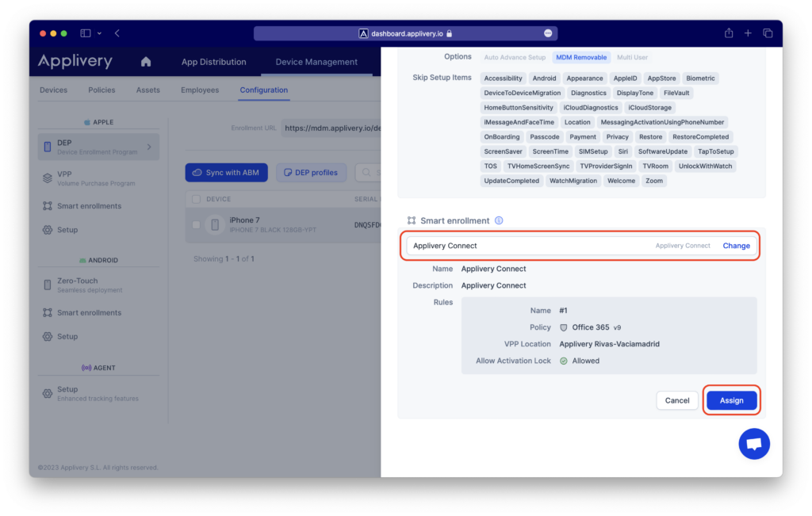Click VPP layers icon
The height and width of the screenshot is (516, 812).
point(48,178)
